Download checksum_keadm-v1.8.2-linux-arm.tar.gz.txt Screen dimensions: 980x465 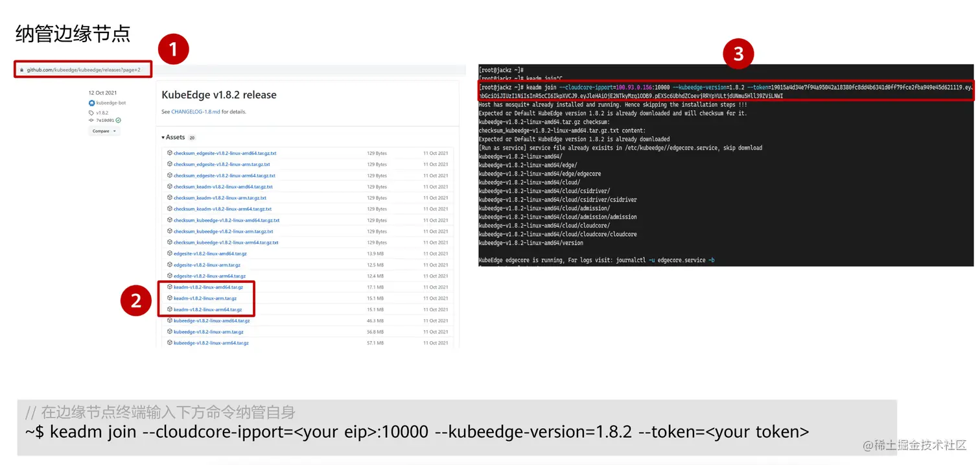(220, 198)
